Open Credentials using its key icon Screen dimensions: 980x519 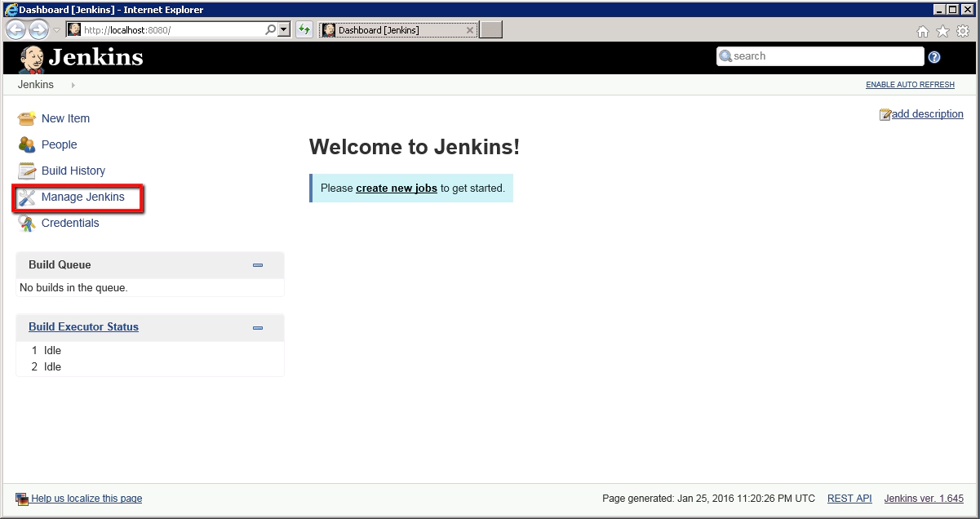(26, 223)
